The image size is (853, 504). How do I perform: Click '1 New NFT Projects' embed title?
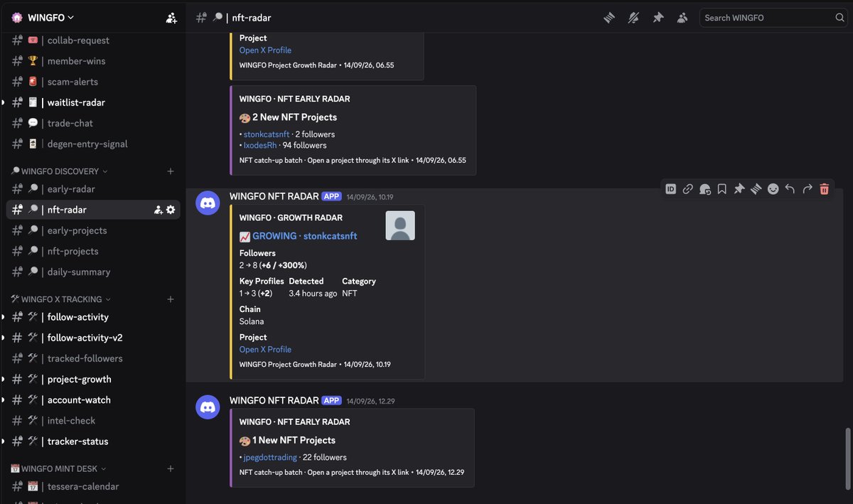tap(295, 440)
